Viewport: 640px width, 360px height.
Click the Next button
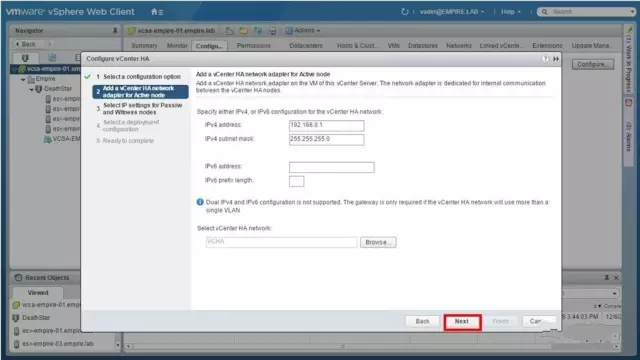(x=462, y=322)
